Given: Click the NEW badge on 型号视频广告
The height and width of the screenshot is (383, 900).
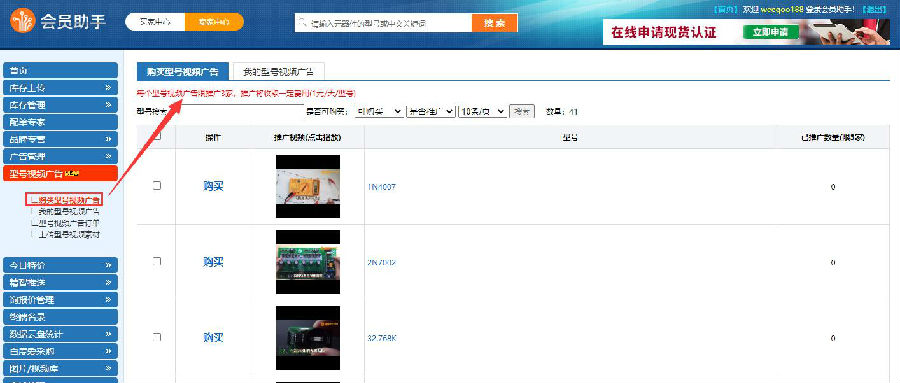Looking at the screenshot, I should (x=72, y=173).
